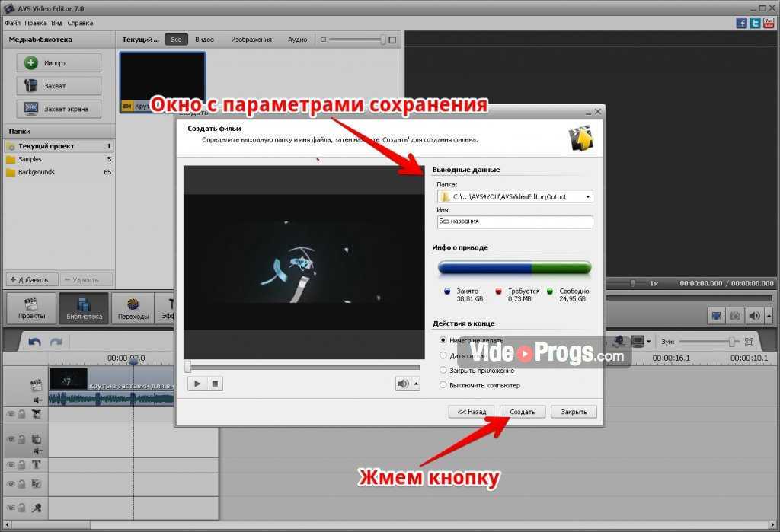
Task: Click the Импорт button with green plus
Action: [59, 63]
